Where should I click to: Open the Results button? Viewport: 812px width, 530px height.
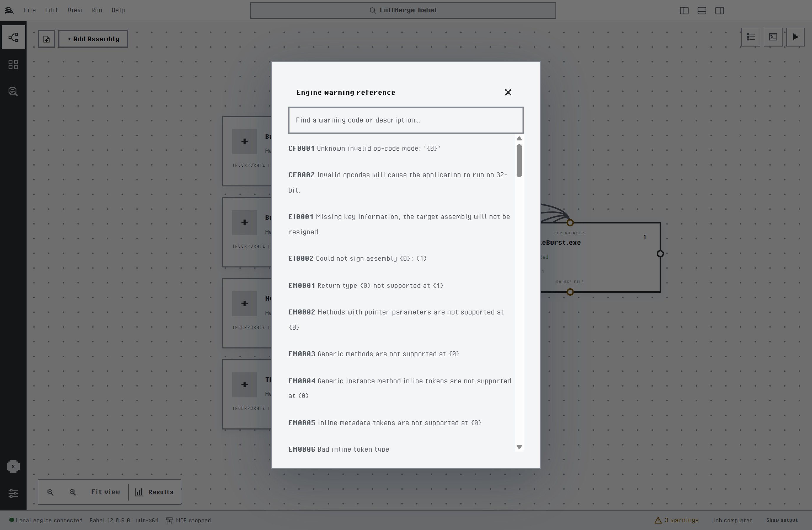[x=154, y=492]
